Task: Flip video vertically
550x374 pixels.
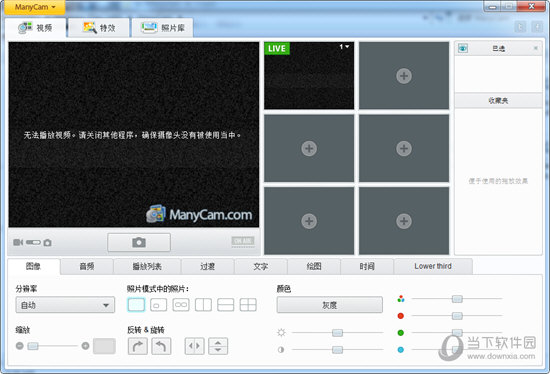Action: pos(218,346)
